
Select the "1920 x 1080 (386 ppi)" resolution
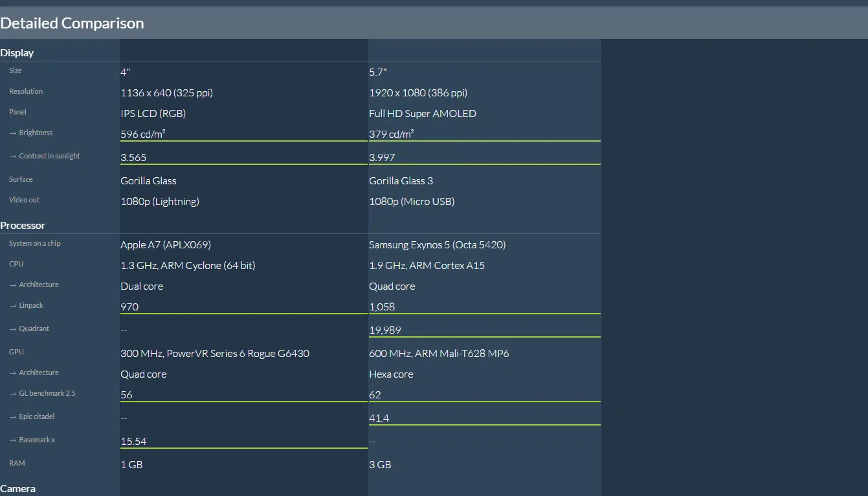(x=418, y=92)
